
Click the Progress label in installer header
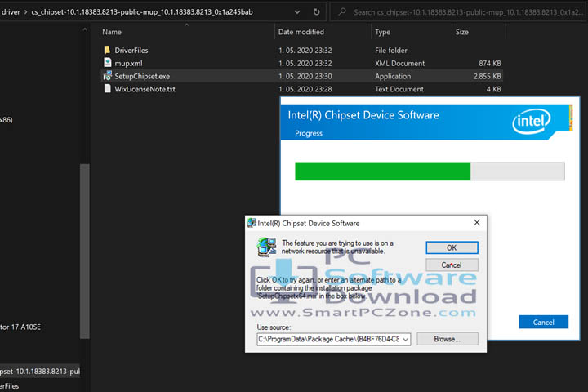tap(309, 133)
